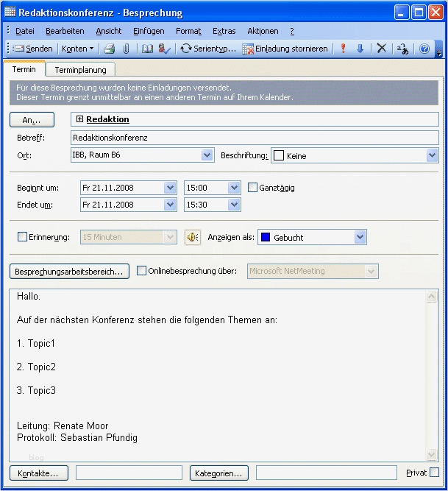Click the line Leitung: Renate Moor
448x491 pixels.
[x=63, y=425]
